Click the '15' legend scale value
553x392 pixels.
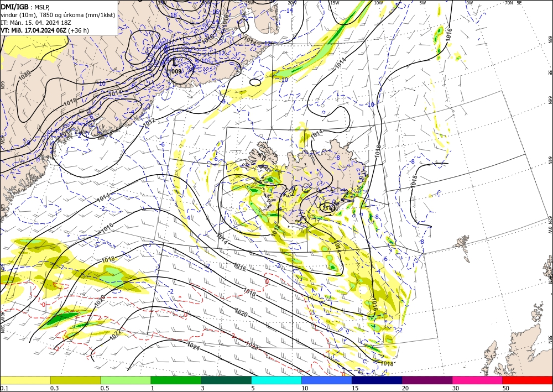point(355,388)
